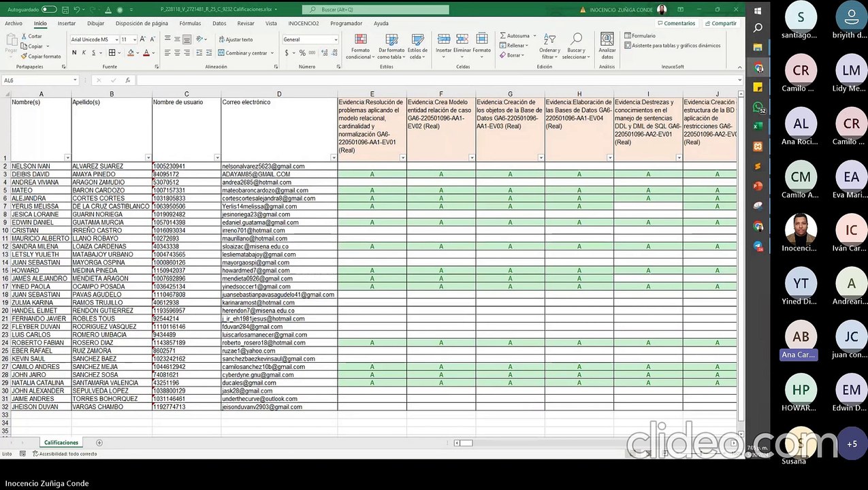Center-align text horizontally
868x490 pixels.
[177, 52]
